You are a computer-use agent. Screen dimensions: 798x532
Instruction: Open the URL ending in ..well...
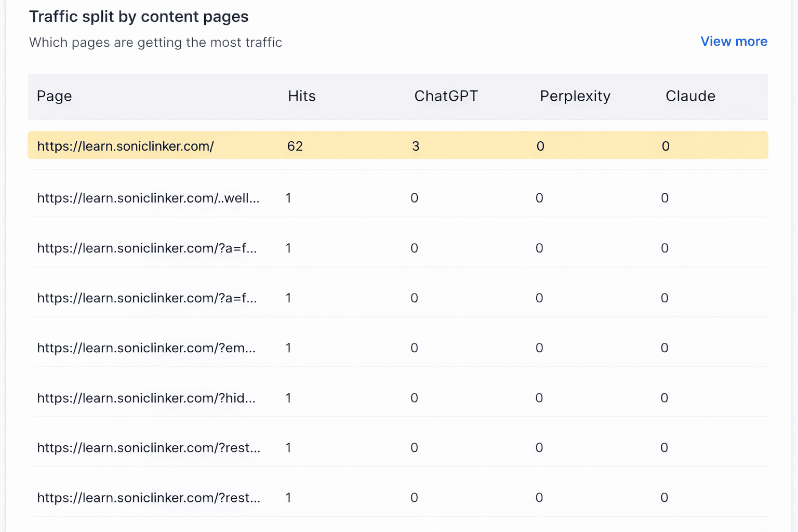pos(148,198)
